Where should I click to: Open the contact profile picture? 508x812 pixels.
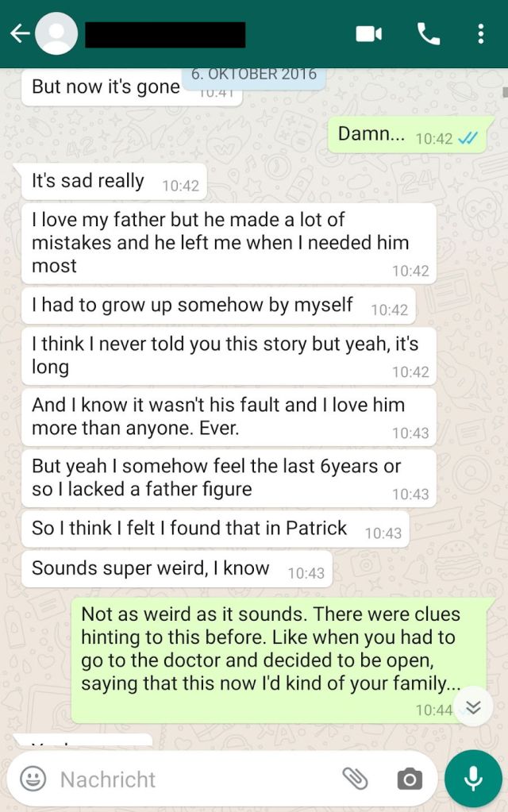click(x=56, y=33)
